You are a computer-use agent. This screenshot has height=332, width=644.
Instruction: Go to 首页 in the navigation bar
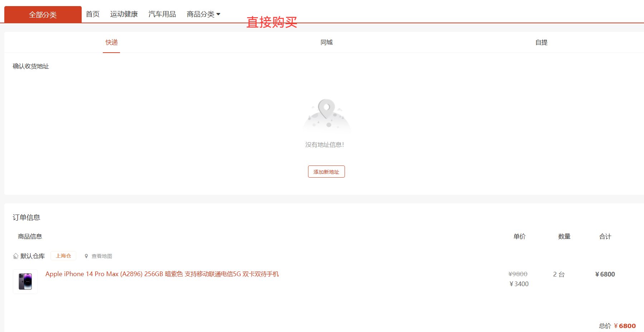pyautogui.click(x=93, y=14)
